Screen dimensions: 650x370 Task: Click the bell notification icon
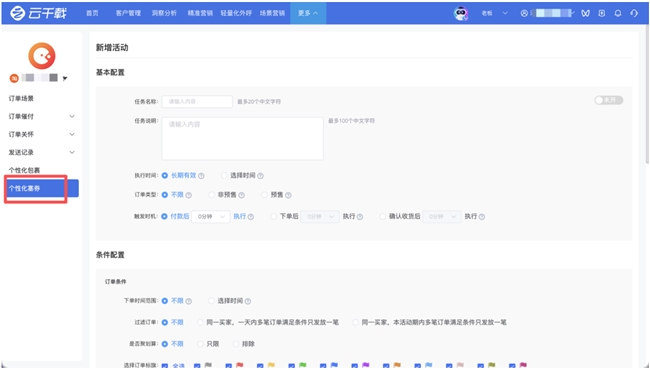(x=618, y=13)
